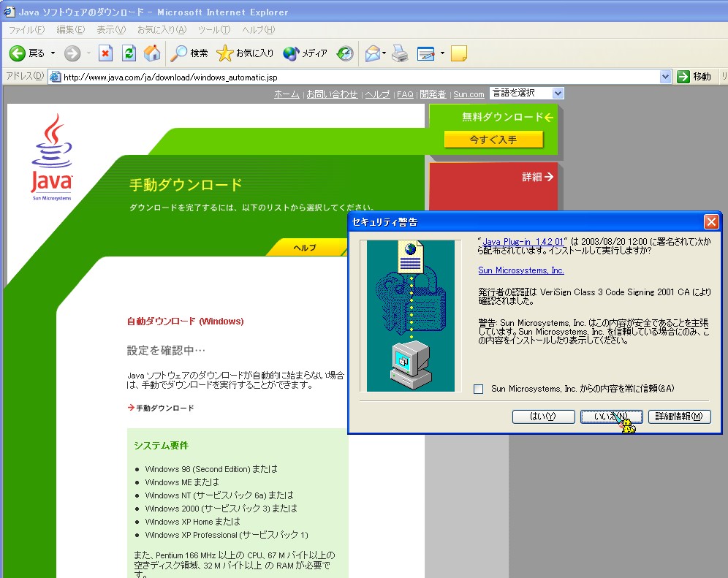Viewport: 728px width, 578px height.
Task: Open the ツール(T) menu
Action: (x=214, y=29)
